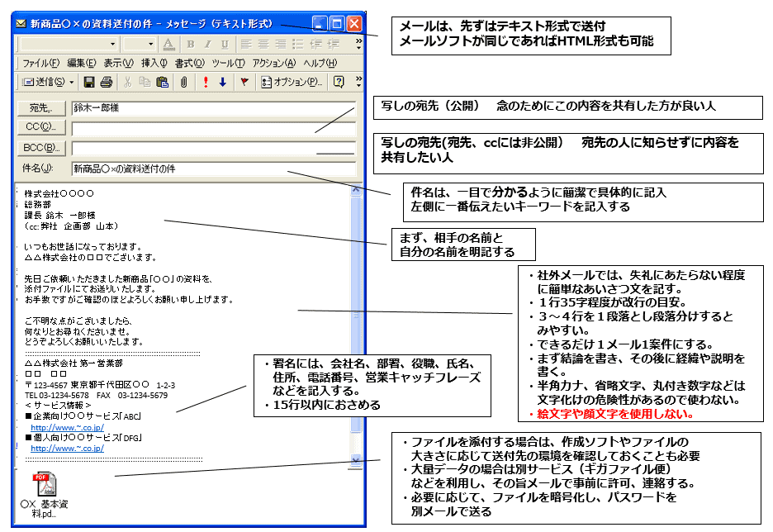Click the Print icon in toolbar

(x=106, y=82)
